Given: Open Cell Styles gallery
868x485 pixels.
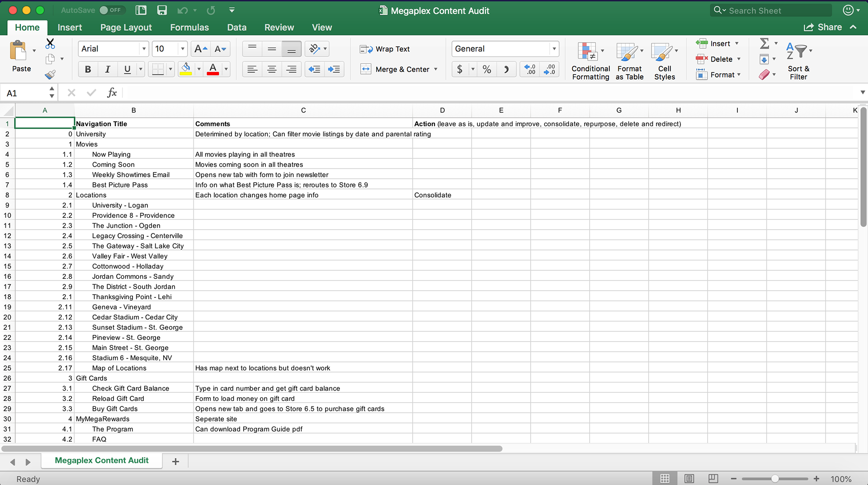Looking at the screenshot, I should point(665,61).
